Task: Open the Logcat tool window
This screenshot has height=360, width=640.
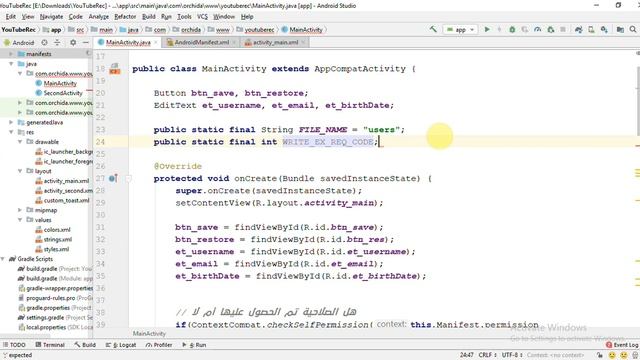Action: tap(121, 345)
